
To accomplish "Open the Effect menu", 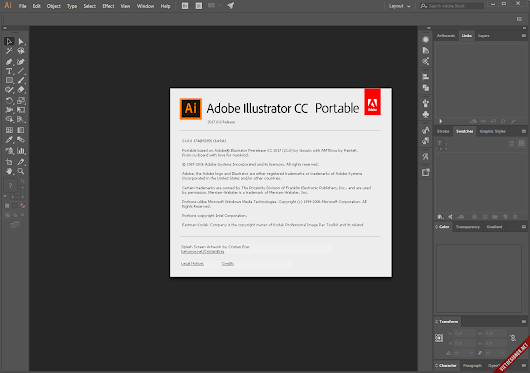I will pos(108,6).
